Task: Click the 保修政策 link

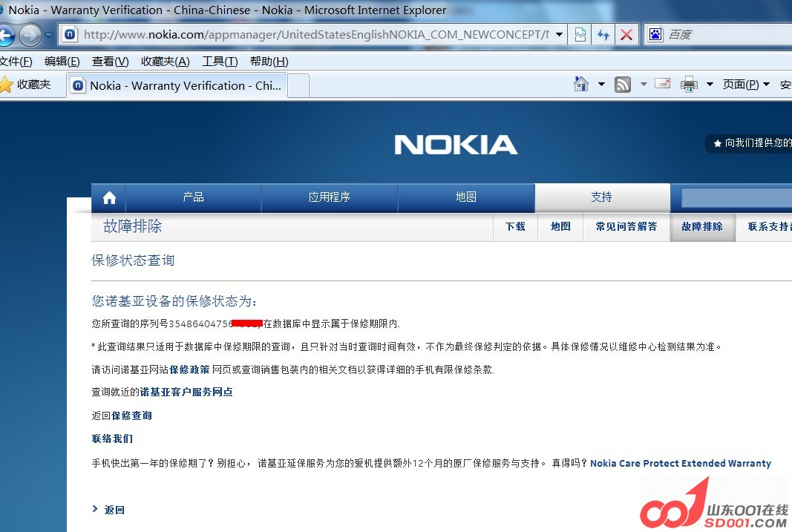Action: click(x=189, y=370)
